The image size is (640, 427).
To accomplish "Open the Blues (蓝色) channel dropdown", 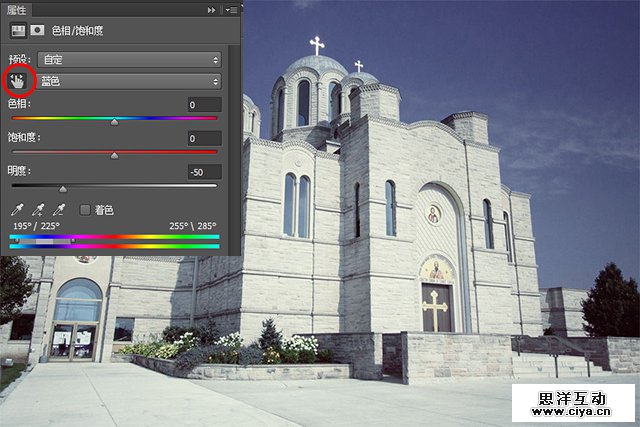I will coord(128,81).
